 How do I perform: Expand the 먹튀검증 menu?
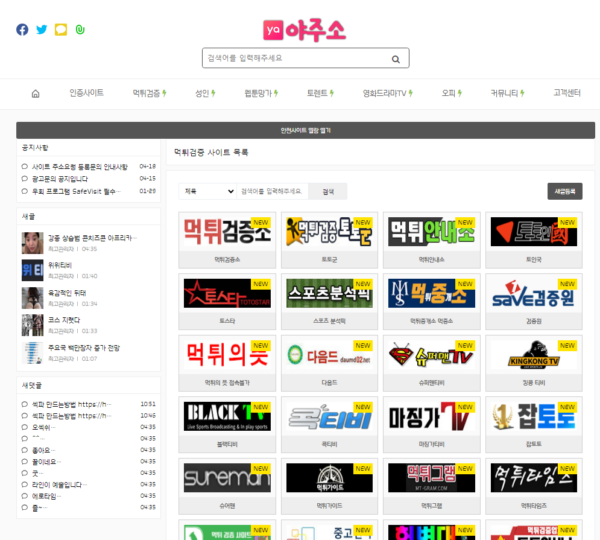[149, 93]
